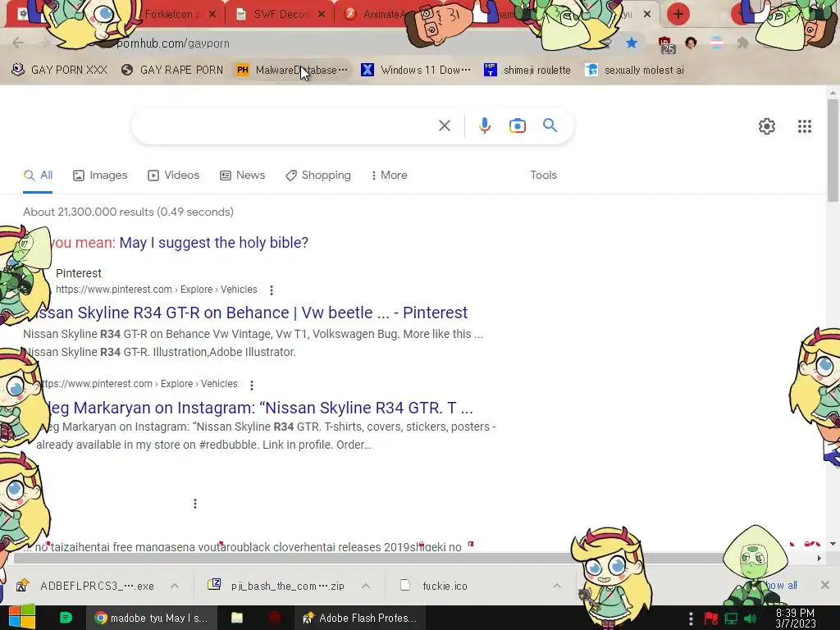Viewport: 840px width, 630px height.
Task: Switch to the Shopping tab
Action: tap(318, 176)
